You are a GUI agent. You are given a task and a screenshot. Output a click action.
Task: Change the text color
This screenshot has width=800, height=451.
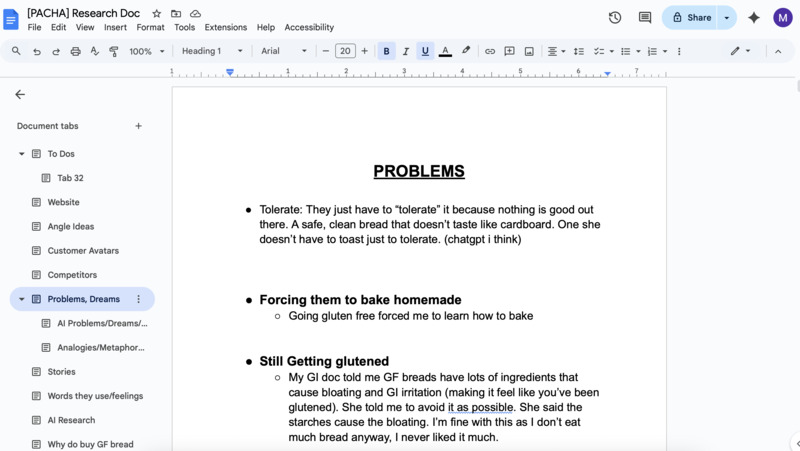445,51
